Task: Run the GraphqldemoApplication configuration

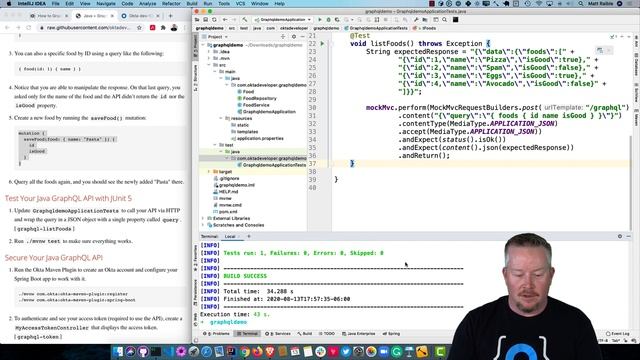Action: [320, 20]
